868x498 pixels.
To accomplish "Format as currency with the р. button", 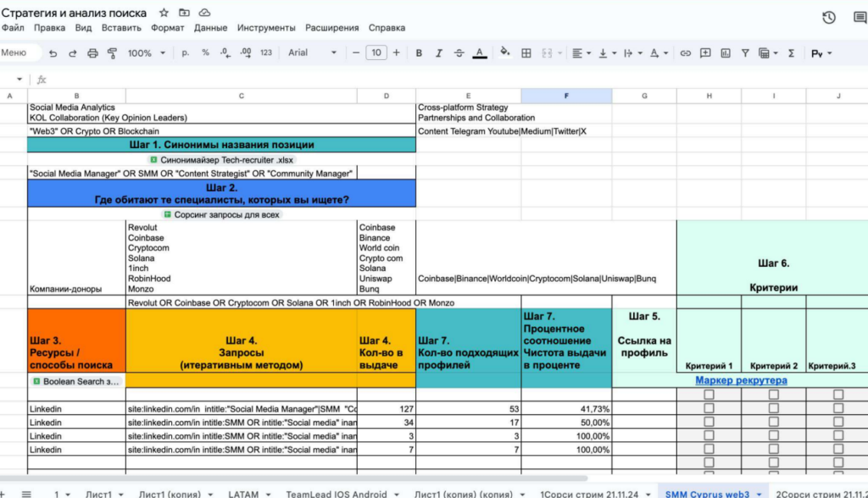I will [x=186, y=53].
